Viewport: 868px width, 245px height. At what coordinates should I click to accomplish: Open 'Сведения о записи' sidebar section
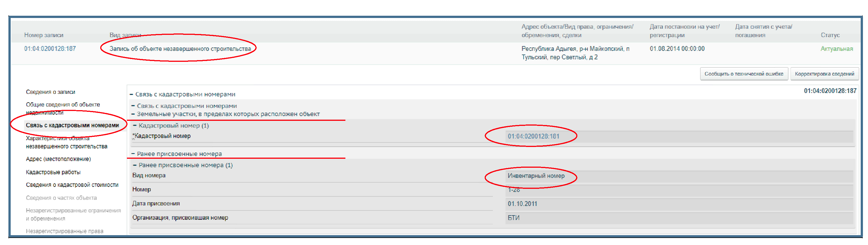pos(51,92)
